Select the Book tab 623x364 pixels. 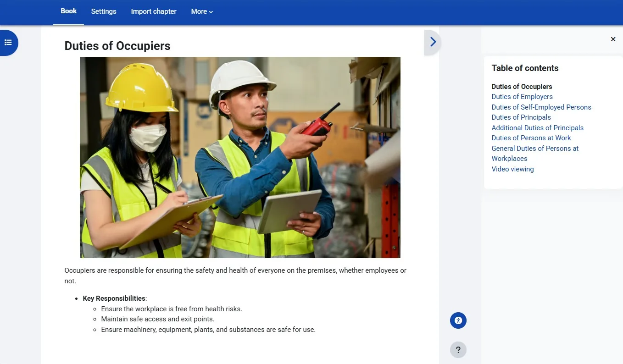[68, 11]
